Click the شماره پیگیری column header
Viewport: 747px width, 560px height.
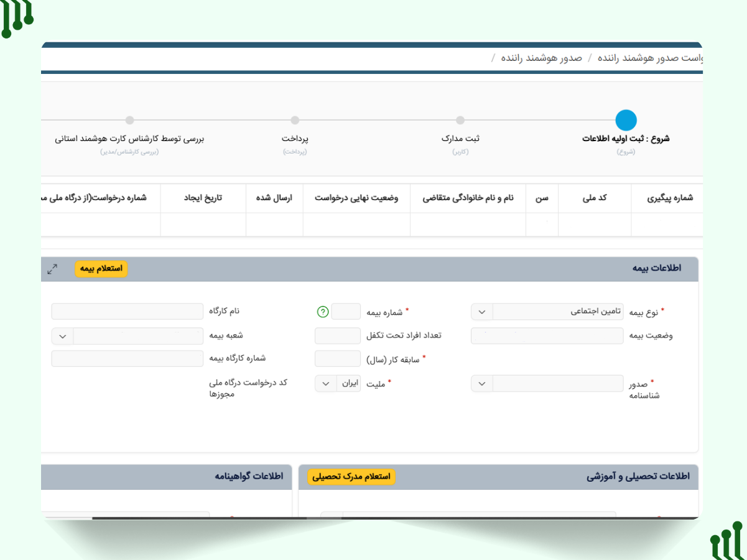click(x=669, y=198)
